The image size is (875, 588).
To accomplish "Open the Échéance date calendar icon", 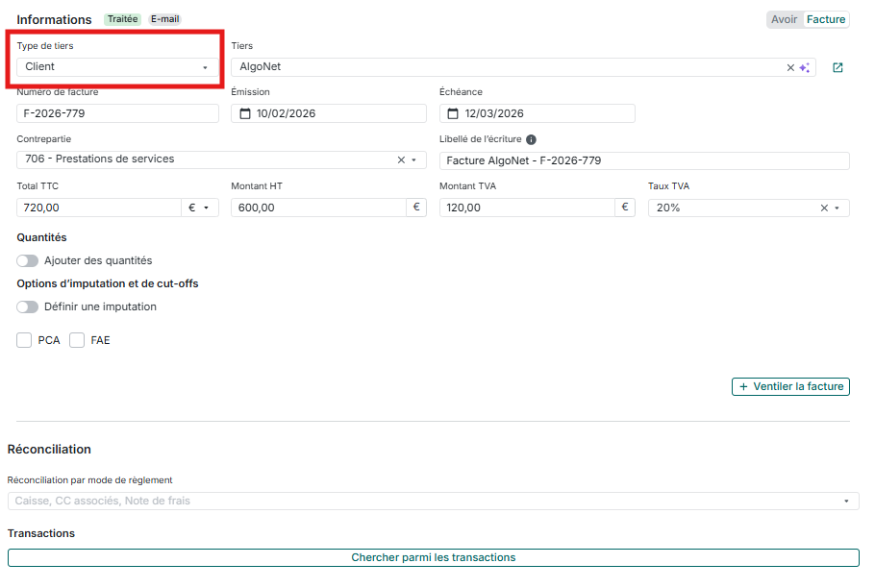I will point(453,113).
